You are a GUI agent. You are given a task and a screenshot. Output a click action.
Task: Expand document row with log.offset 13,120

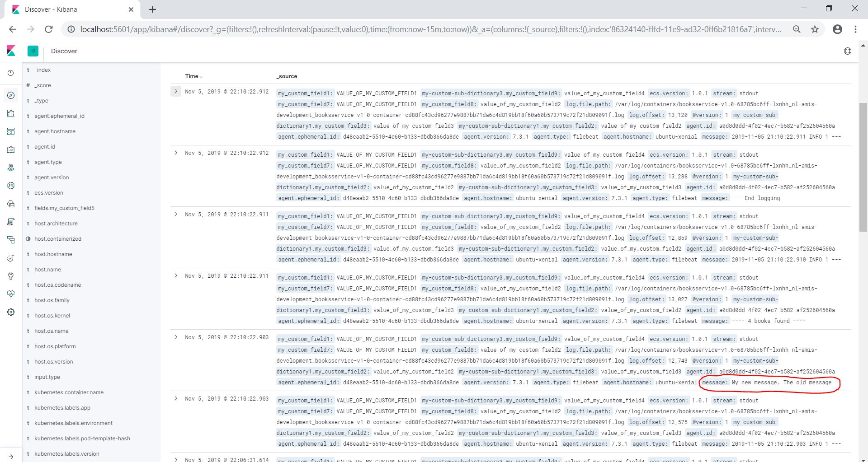176,91
